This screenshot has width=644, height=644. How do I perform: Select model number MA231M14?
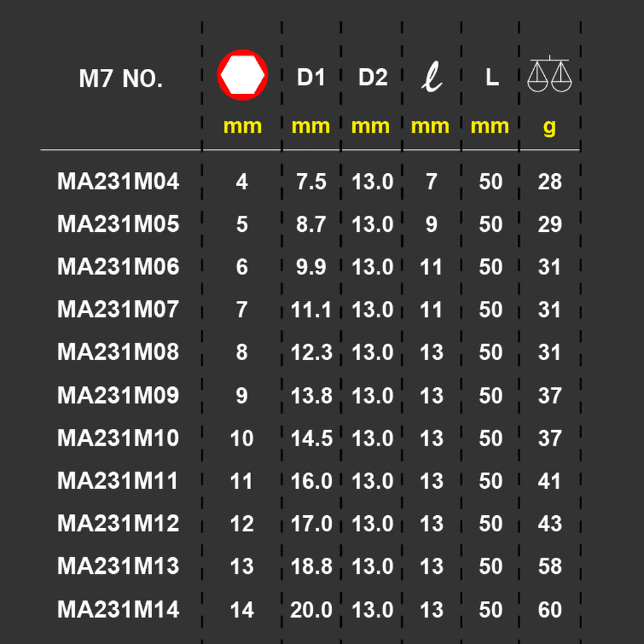click(118, 609)
